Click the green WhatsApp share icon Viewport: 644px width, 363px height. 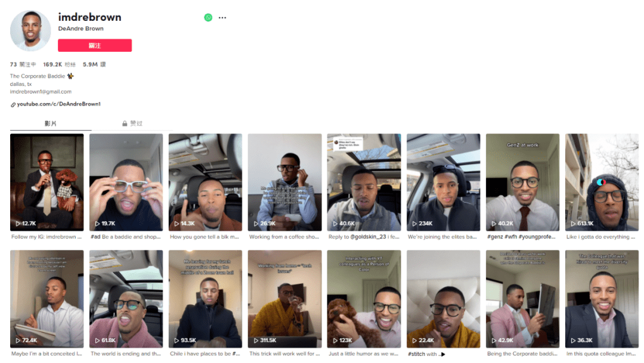coord(208,18)
